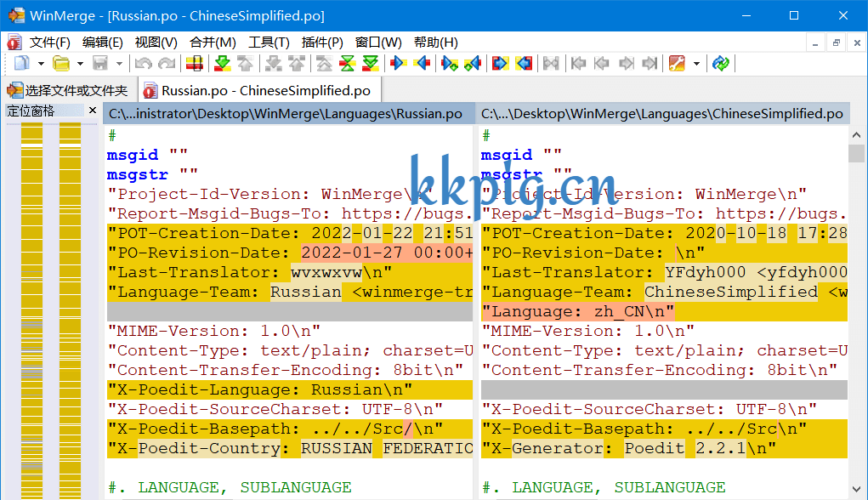This screenshot has height=500, width=868.
Task: Click the left pane "MIME-Version: 1.0" line
Action: (x=290, y=331)
